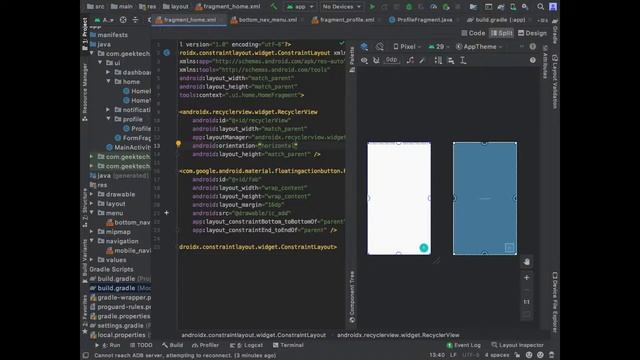The image size is (640, 360).
Task: Switch to Design view mode
Action: (532, 33)
